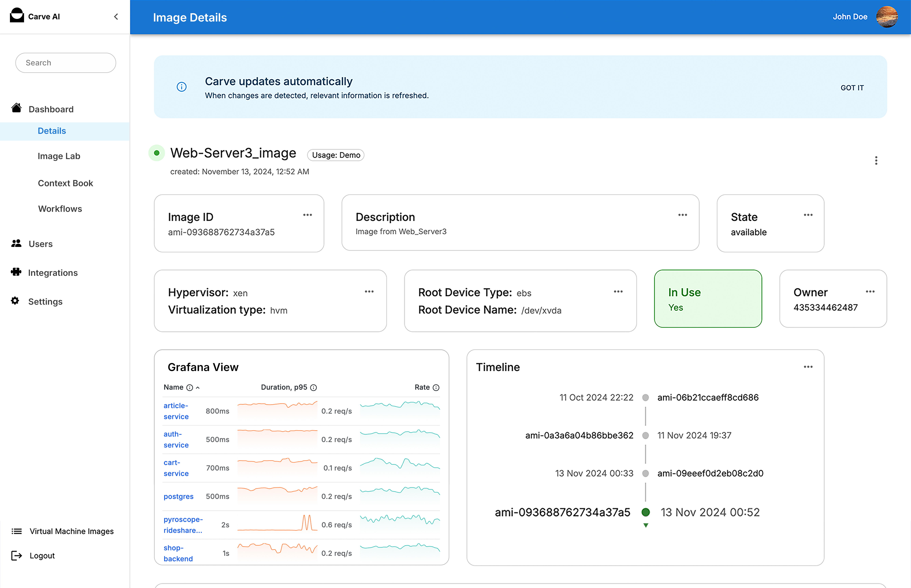Select timeline marker for ami-09eeef0d2eb08c2d0
911x588 pixels.
click(645, 473)
